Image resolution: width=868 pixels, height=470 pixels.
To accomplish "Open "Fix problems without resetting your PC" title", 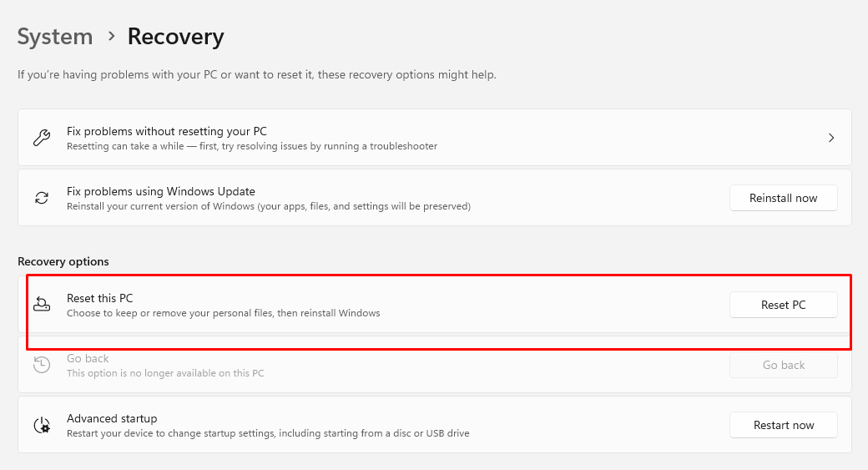I will click(167, 131).
